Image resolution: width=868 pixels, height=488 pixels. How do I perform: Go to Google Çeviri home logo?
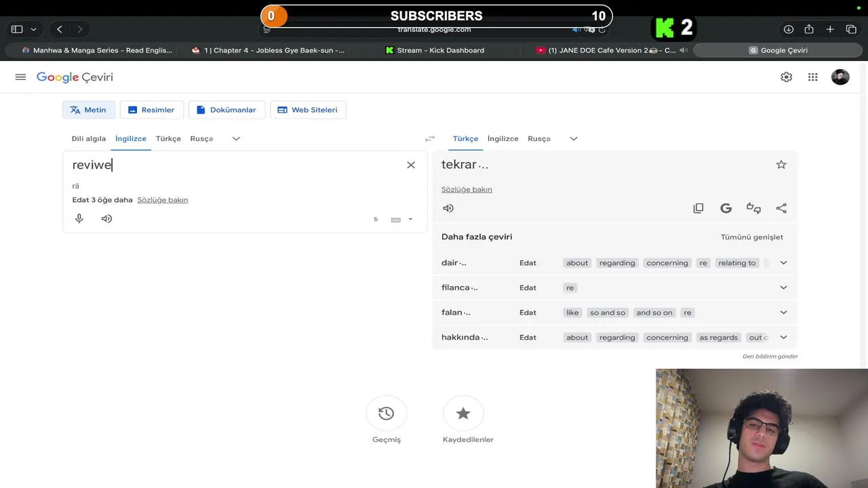tap(75, 77)
